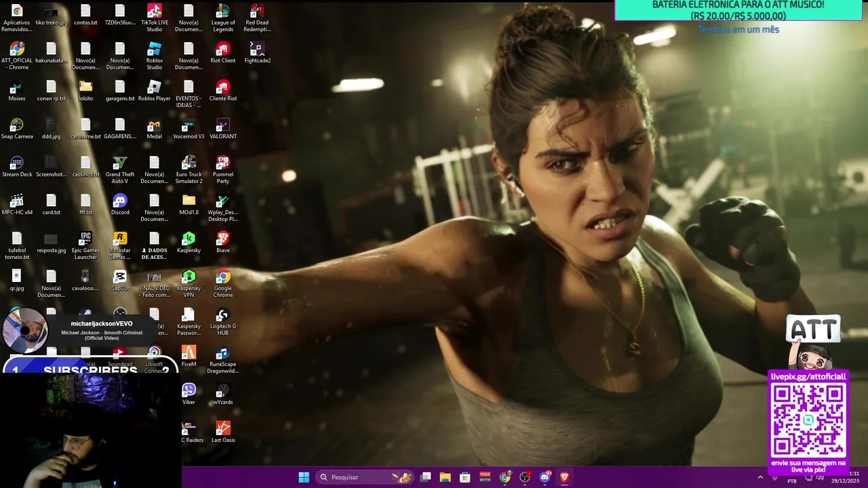868x488 pixels.
Task: Select the ddd.jpg image file
Action: [x=51, y=129]
